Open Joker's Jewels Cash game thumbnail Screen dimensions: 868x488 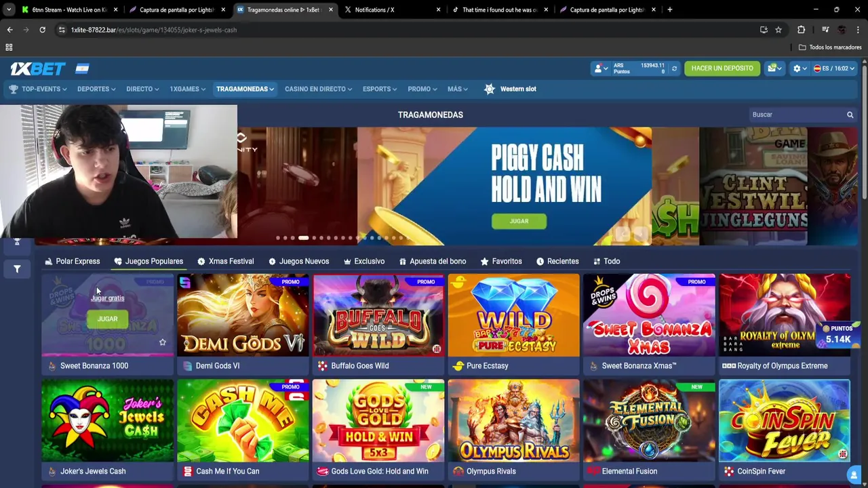coord(107,421)
